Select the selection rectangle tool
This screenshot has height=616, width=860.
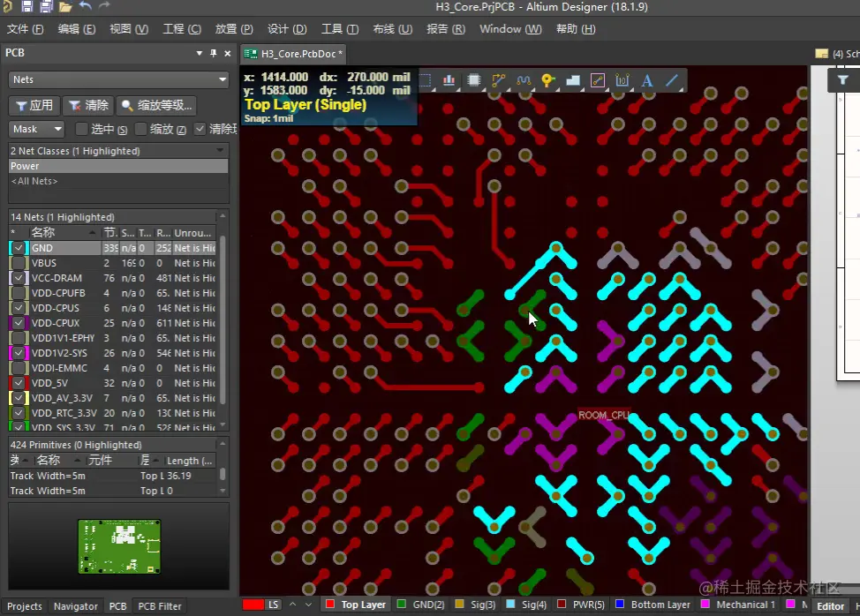[425, 80]
